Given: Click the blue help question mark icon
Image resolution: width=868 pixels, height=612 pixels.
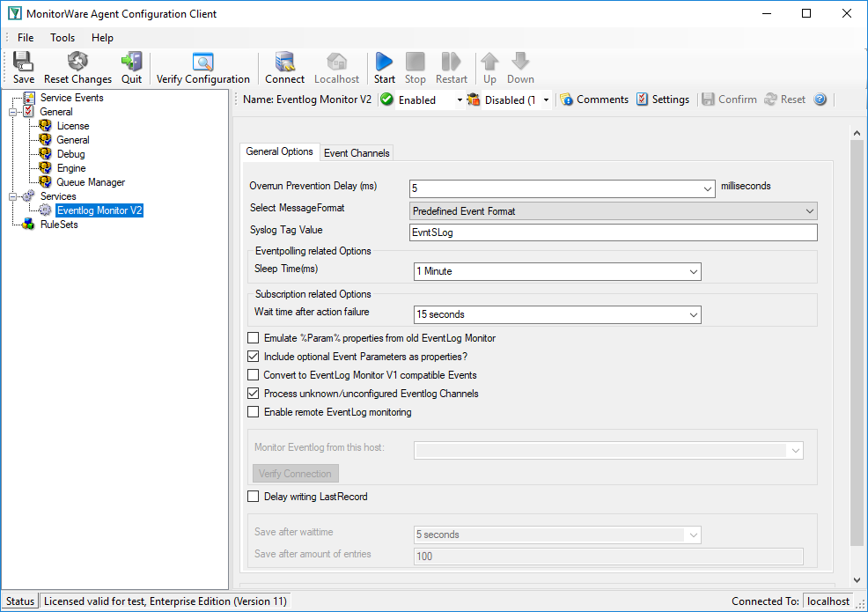Looking at the screenshot, I should (x=820, y=100).
